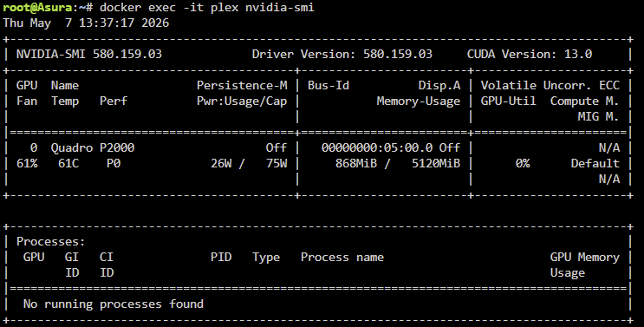
Task: Click the 61% fan speed value
Action: (27, 163)
